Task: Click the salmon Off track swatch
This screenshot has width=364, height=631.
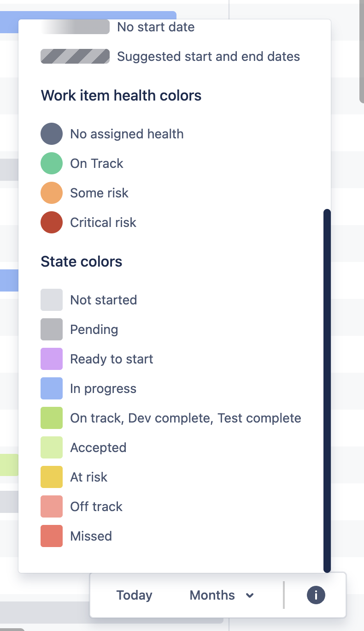Action: (x=52, y=506)
